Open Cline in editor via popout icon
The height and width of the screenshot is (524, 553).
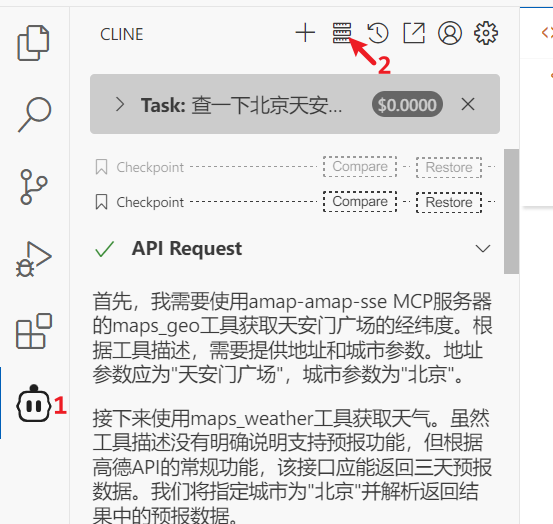tap(414, 33)
